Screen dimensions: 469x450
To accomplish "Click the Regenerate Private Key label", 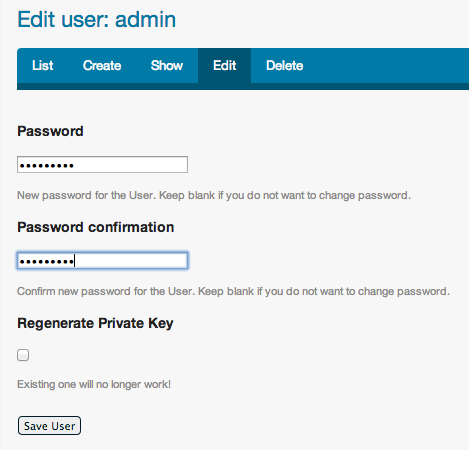I will pyautogui.click(x=95, y=323).
